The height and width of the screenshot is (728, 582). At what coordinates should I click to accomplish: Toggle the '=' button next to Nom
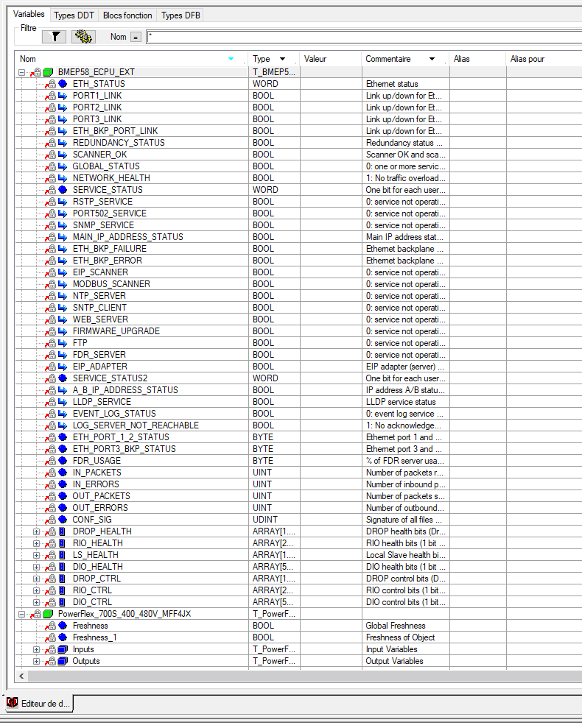pos(136,37)
